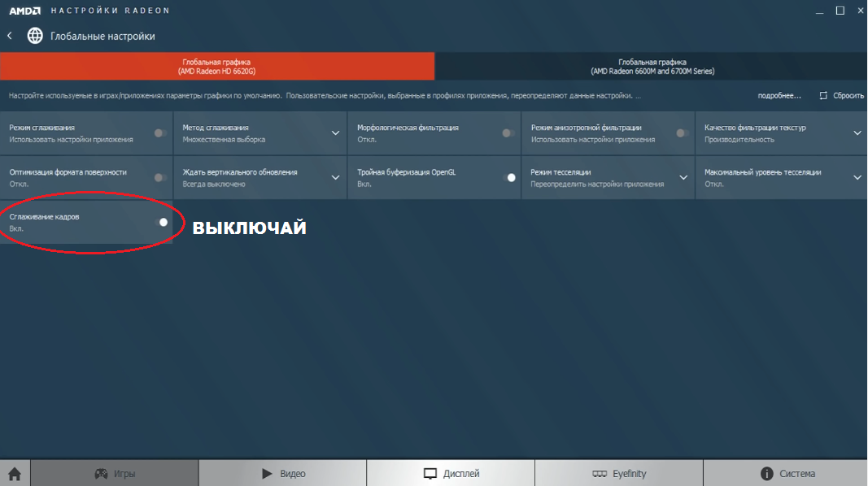
Task: Click the monitor icon on the Дисплей tab
Action: [430, 474]
